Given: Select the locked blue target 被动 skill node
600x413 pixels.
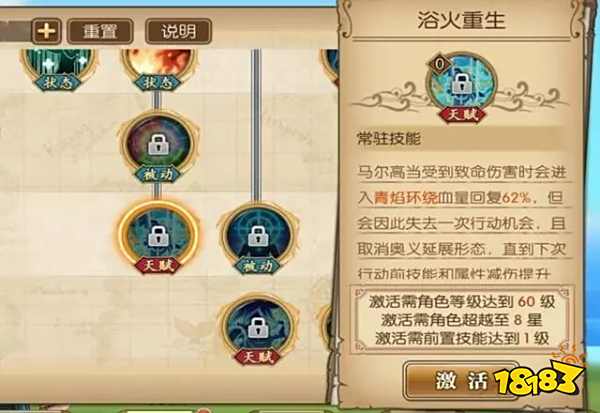Looking at the screenshot, I should [257, 238].
